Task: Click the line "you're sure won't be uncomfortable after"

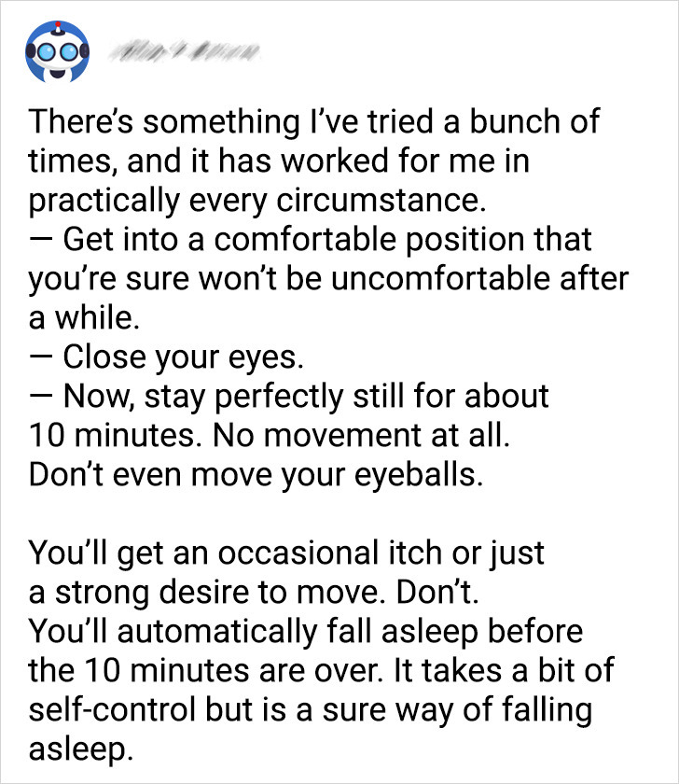Action: click(x=328, y=279)
